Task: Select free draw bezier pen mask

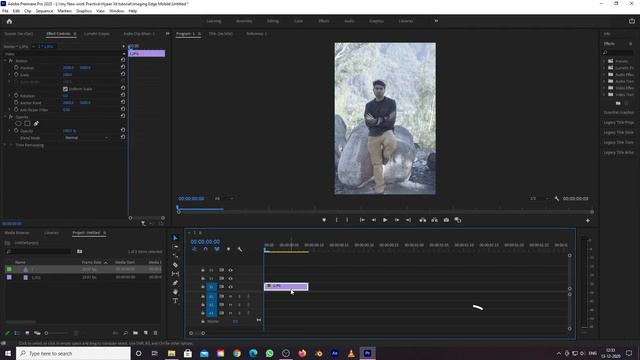Action: [36, 124]
